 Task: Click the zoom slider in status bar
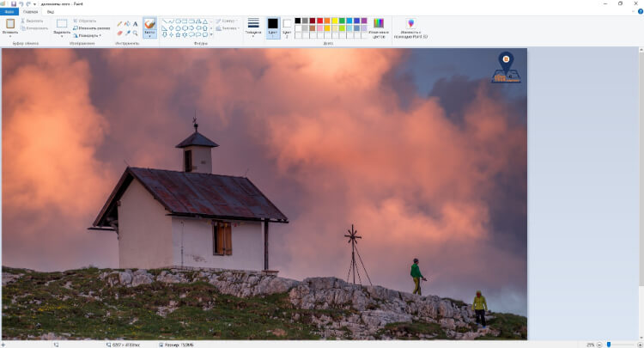click(x=609, y=344)
